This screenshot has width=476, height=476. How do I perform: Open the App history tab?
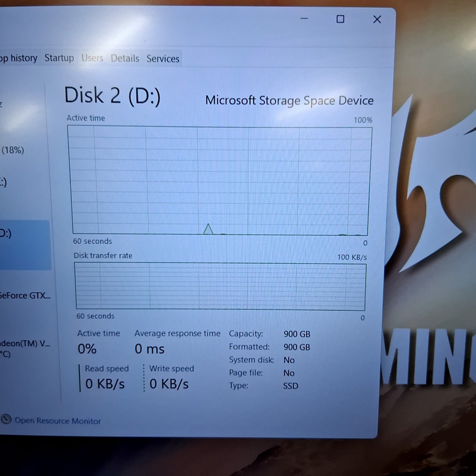(x=18, y=58)
